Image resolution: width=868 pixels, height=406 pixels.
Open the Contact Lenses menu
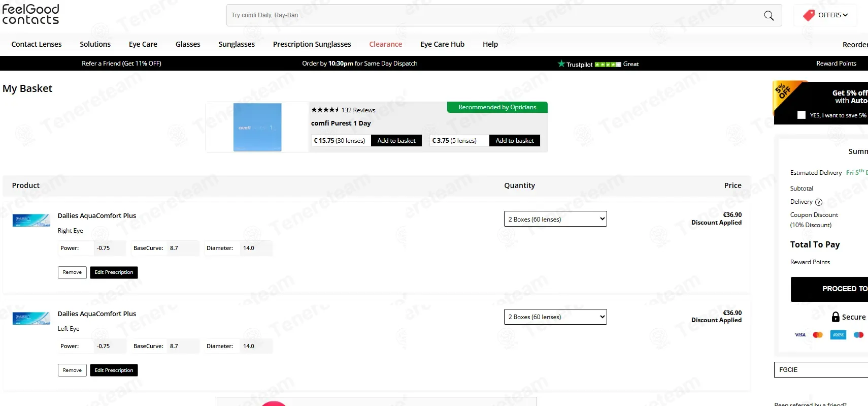tap(37, 44)
